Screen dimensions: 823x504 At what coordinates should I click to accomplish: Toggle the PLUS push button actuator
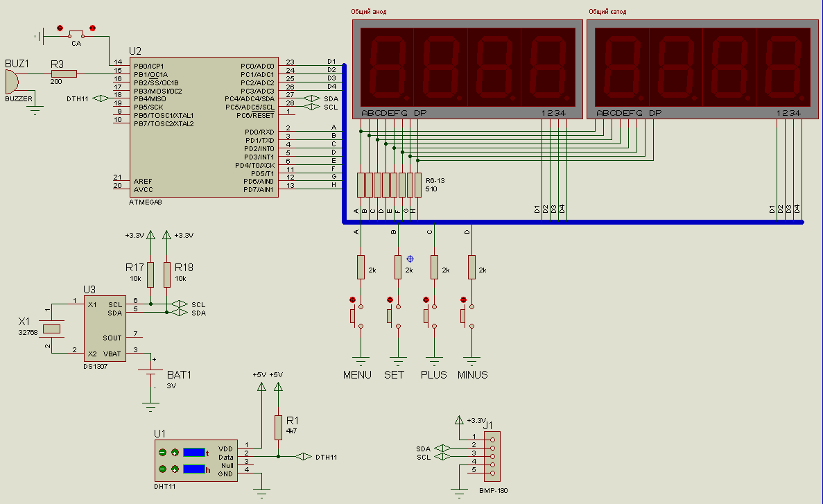click(426, 316)
